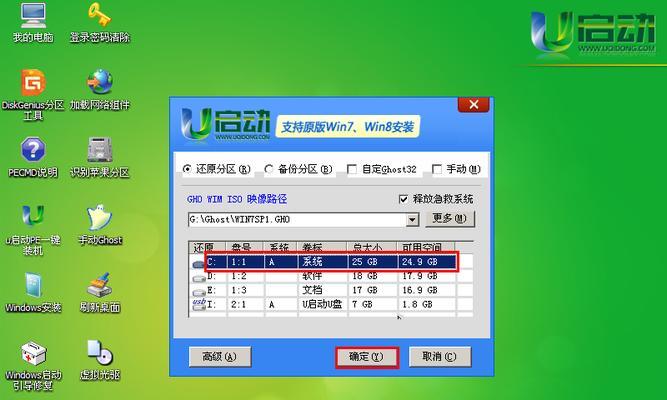Click the 盘号 column header

tap(245, 247)
